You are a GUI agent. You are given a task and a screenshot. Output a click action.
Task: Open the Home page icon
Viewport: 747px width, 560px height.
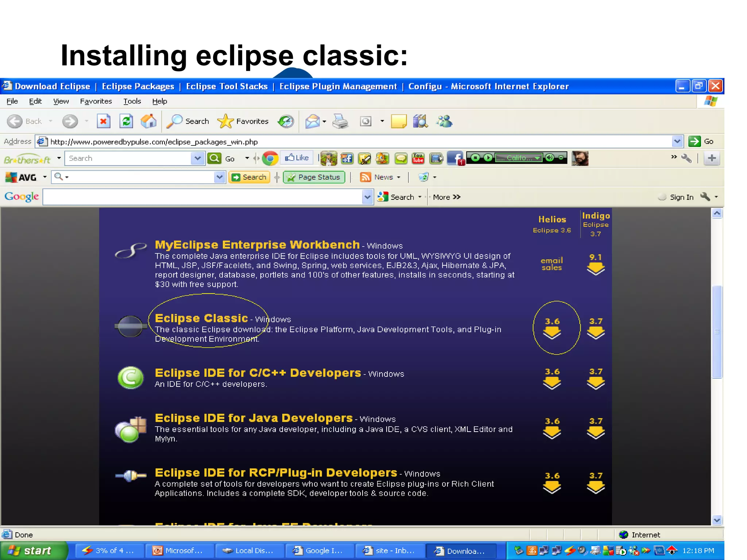pyautogui.click(x=148, y=121)
